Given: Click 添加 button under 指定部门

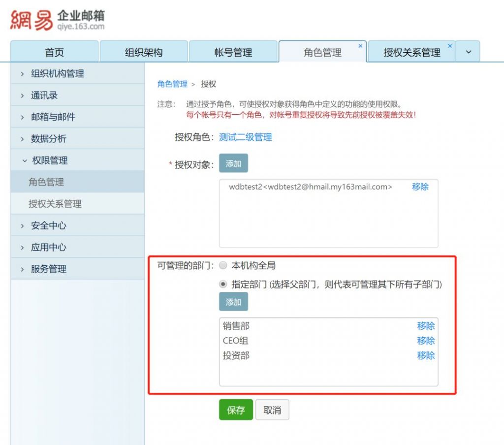Looking at the screenshot, I should (x=233, y=302).
